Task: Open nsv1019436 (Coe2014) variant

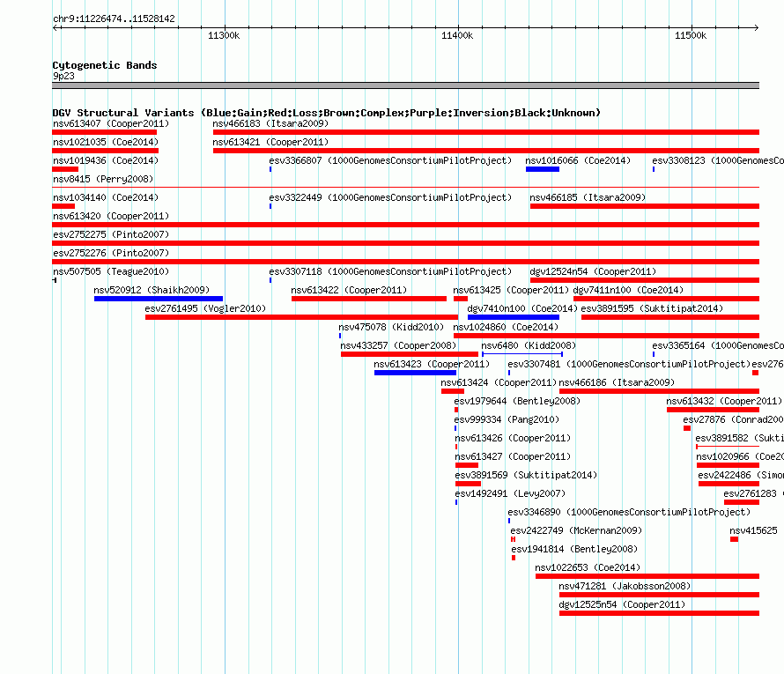Action: tap(106, 160)
